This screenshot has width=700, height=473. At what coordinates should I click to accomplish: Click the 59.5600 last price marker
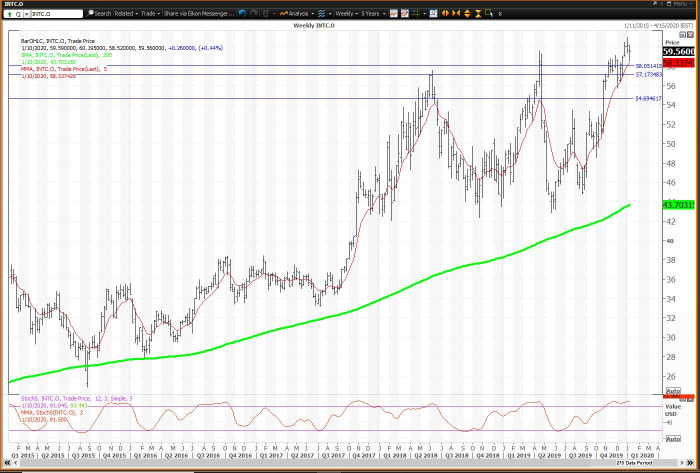(678, 51)
